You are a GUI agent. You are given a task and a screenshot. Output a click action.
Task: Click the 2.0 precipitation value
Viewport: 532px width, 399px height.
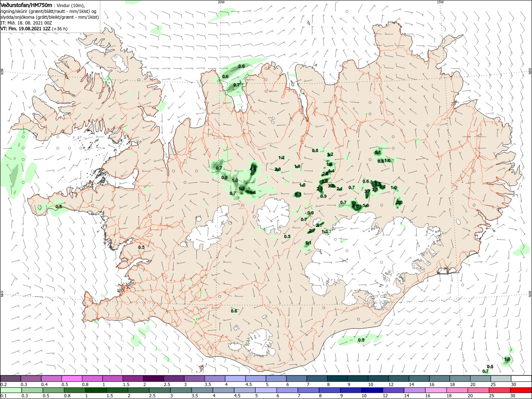click(x=399, y=202)
